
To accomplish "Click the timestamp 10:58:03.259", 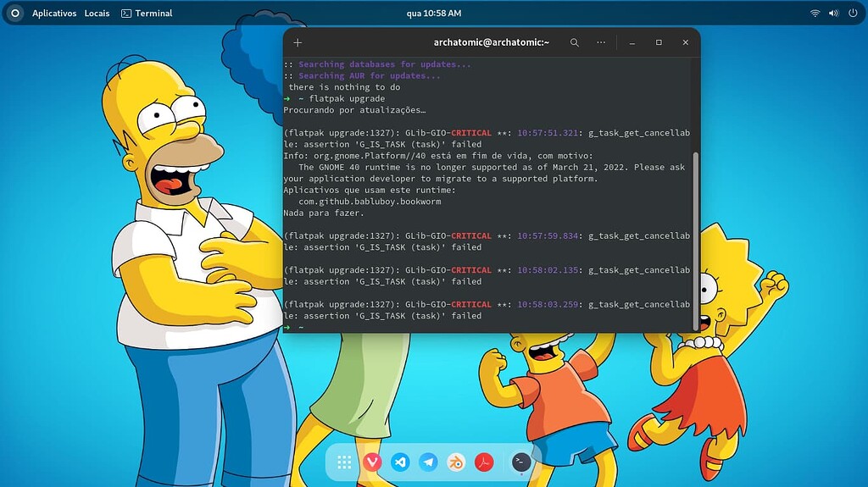I will click(x=548, y=304).
